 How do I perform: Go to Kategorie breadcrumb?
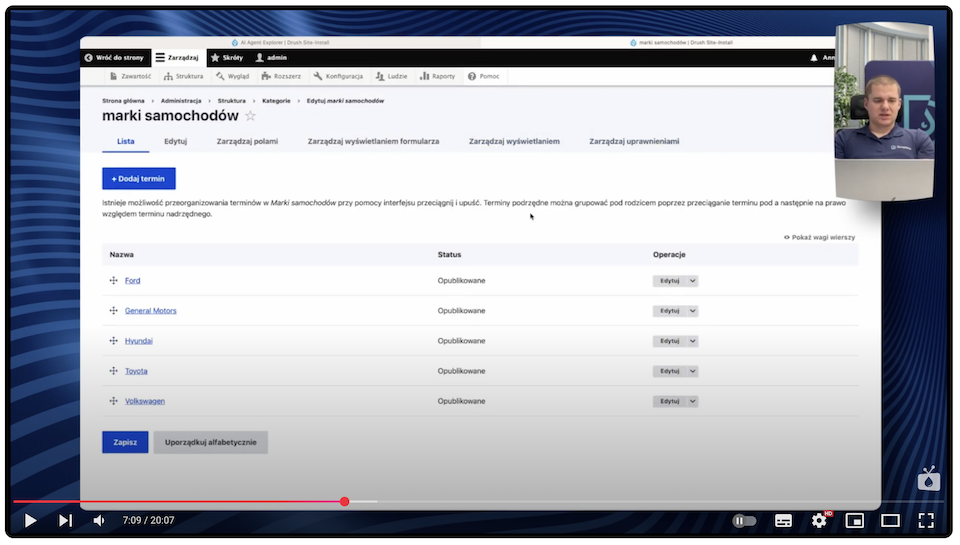pyautogui.click(x=276, y=101)
